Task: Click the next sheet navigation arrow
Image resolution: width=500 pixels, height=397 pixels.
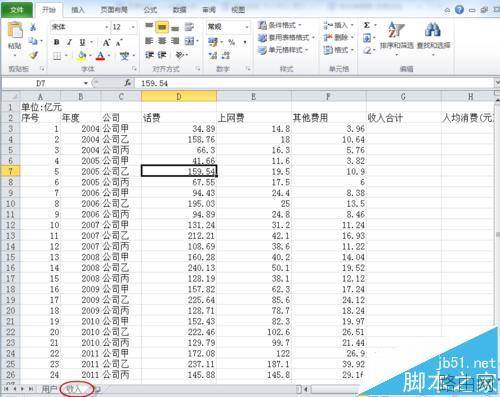Action: click(23, 389)
